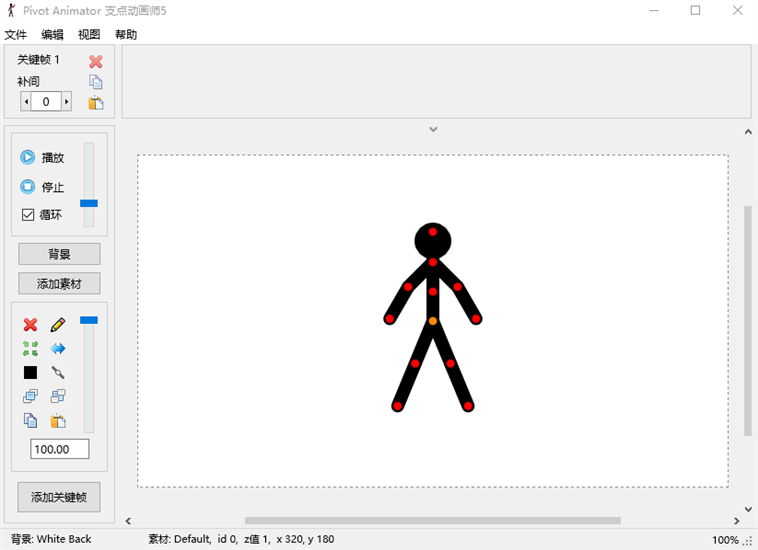Click the blue flip figure arrows icon
Screen dimensions: 758x550
click(x=58, y=348)
